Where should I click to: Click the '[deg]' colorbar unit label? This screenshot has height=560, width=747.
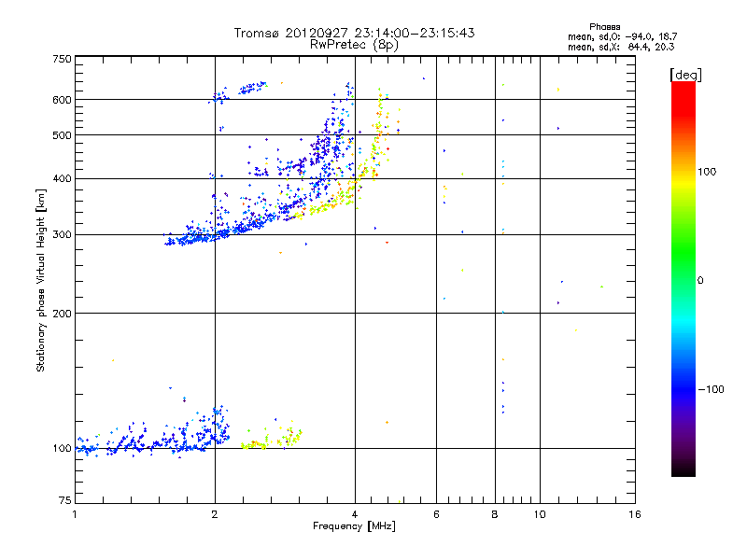coord(685,75)
